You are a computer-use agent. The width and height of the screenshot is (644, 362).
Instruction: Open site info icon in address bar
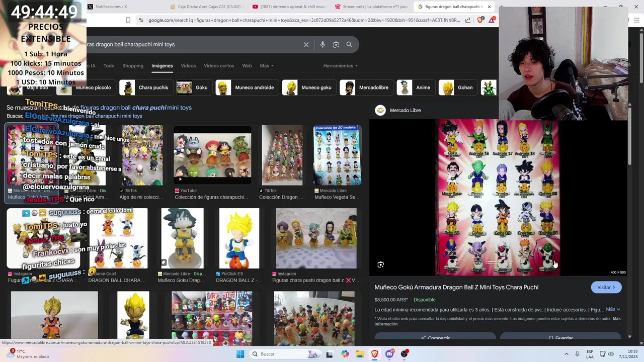[141, 20]
